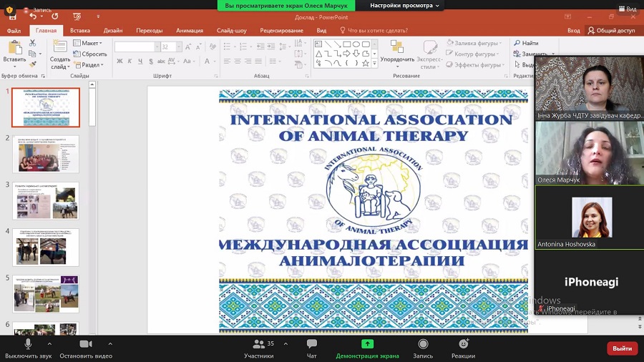
Task: Cut selection with the scissors icon
Action: point(32,43)
